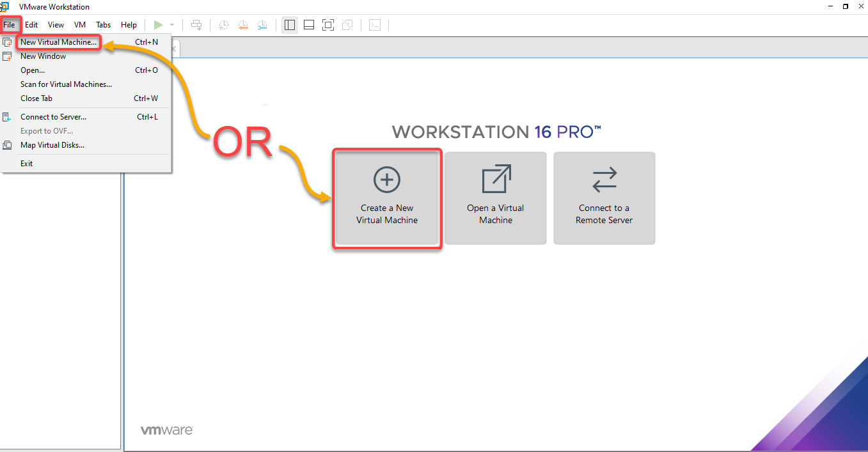
Task: Click the VMware Workstation title bar logo
Action: (4, 7)
